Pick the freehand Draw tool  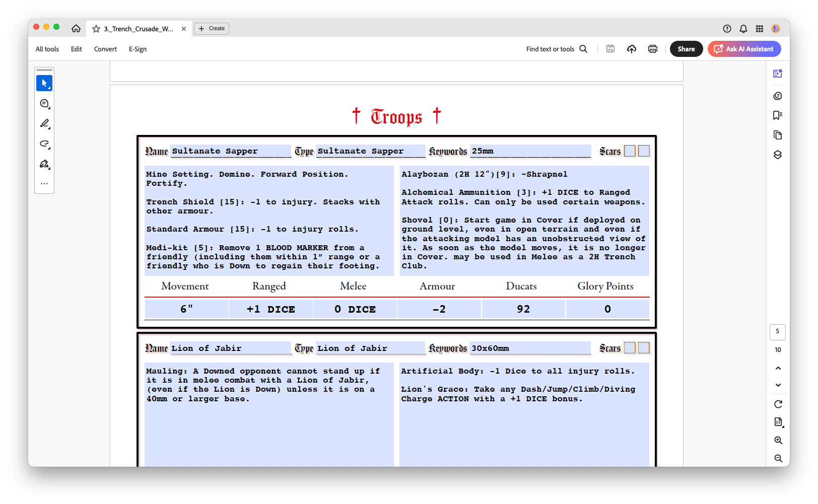pyautogui.click(x=44, y=144)
